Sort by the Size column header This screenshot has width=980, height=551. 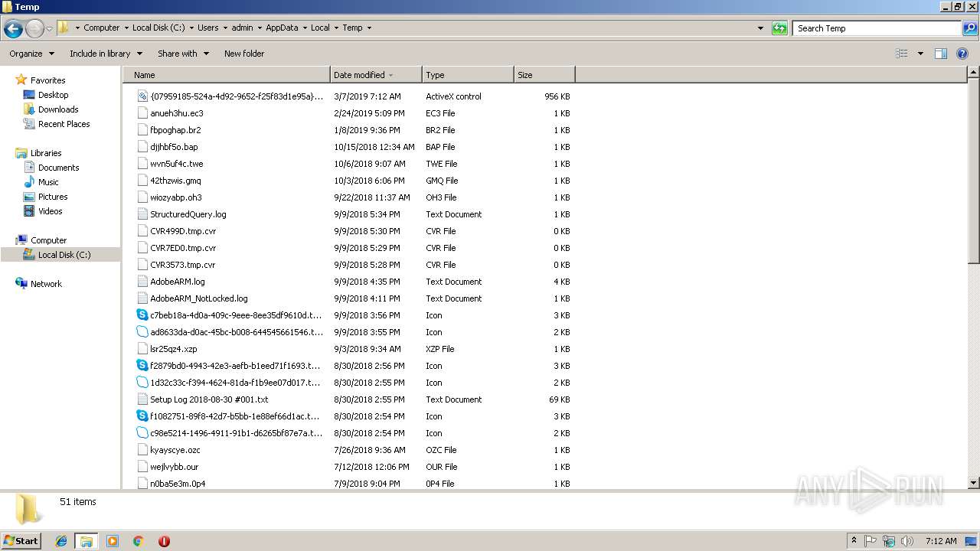(544, 75)
